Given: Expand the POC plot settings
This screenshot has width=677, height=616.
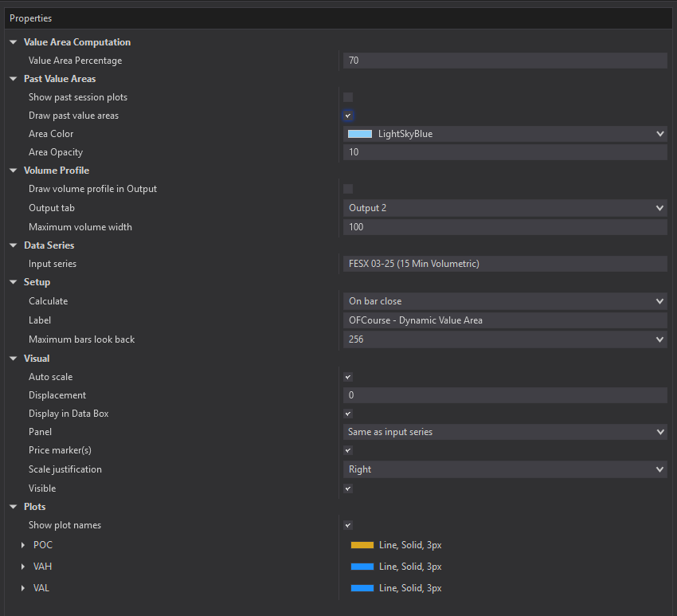Looking at the screenshot, I should [23, 545].
